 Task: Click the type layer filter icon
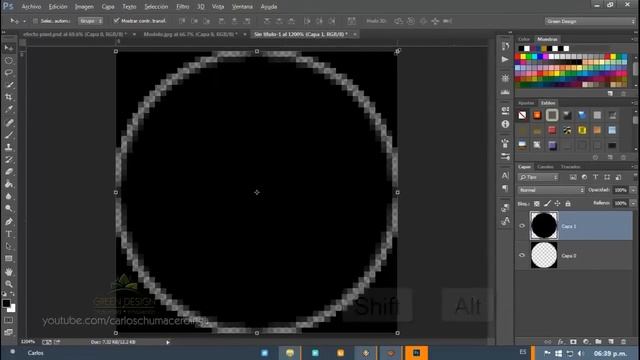[596, 177]
